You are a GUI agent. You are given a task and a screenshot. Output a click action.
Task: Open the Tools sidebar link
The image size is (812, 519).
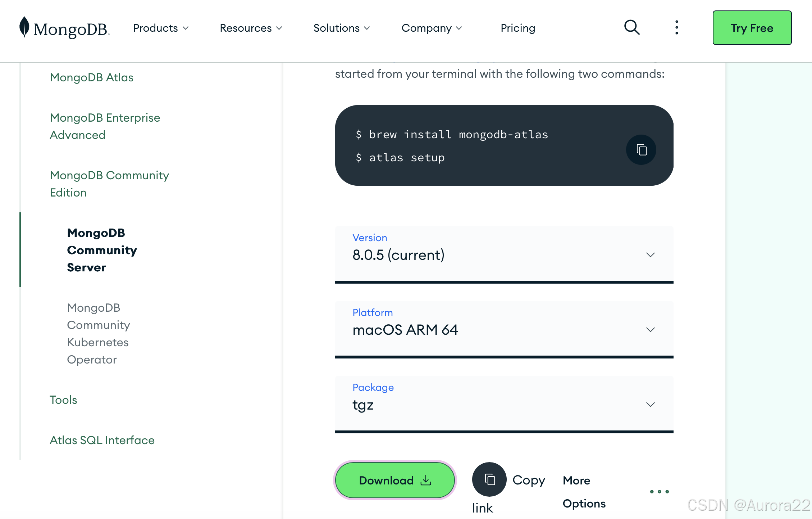click(63, 400)
